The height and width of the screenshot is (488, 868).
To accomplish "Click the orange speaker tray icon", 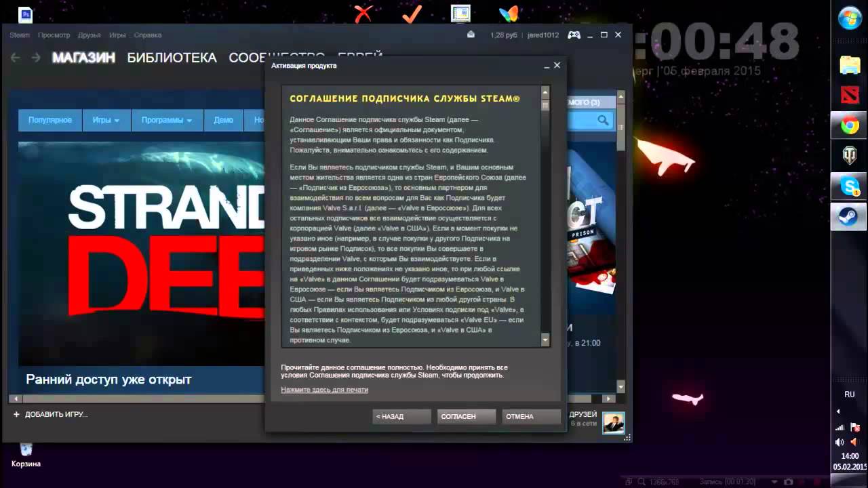I will (x=854, y=442).
